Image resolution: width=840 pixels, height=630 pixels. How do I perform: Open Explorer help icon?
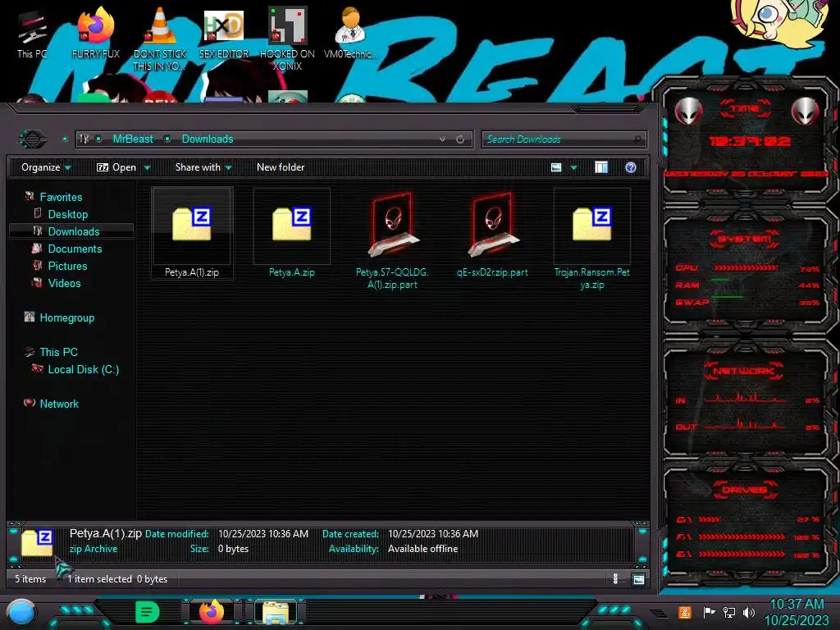pyautogui.click(x=631, y=167)
